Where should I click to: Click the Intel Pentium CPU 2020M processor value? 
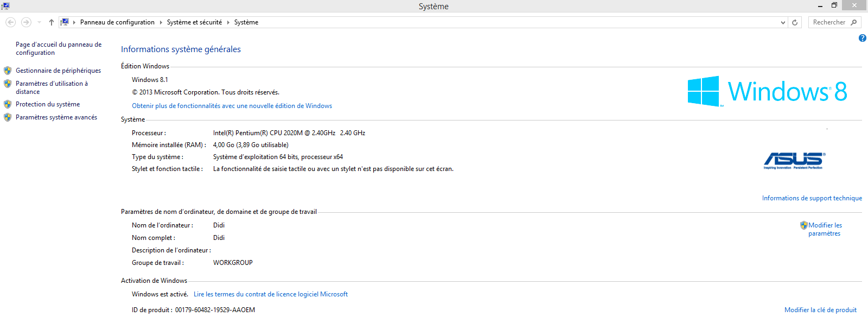tap(289, 133)
